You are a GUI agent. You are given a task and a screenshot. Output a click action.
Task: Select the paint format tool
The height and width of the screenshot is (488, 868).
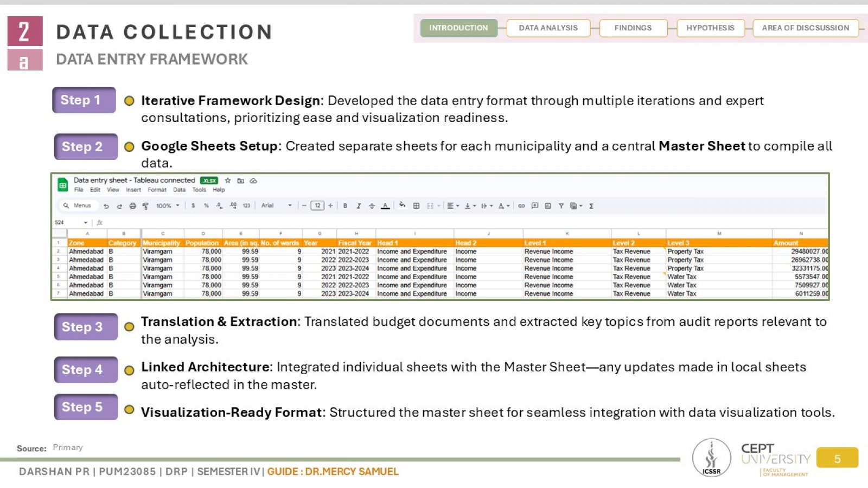click(x=145, y=206)
